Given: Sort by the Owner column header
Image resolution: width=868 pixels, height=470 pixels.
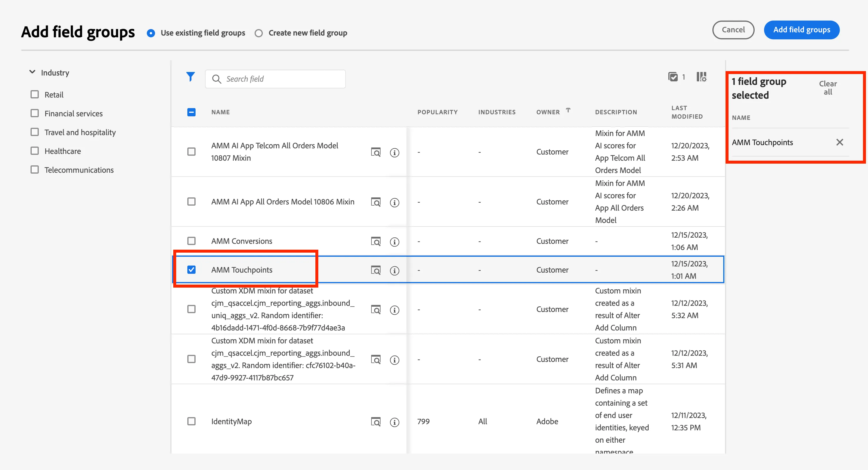Looking at the screenshot, I should [548, 112].
